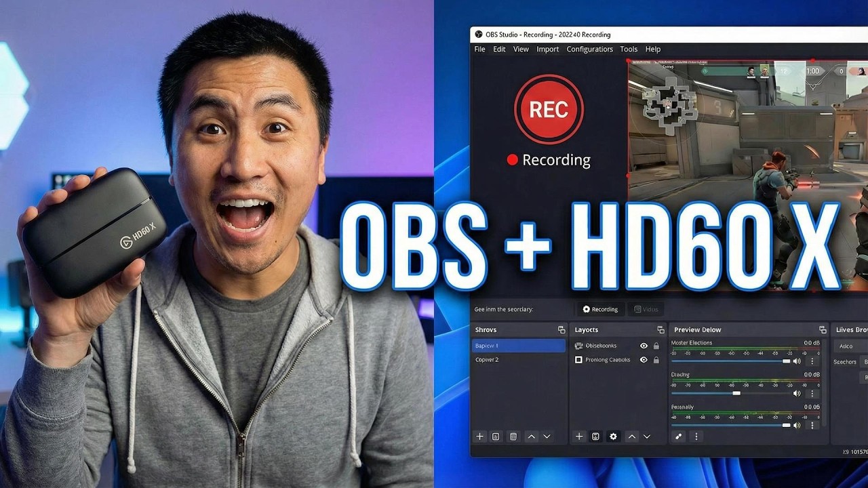Pop out the Shrovs panel
The width and height of the screenshot is (868, 488).
pyautogui.click(x=561, y=329)
